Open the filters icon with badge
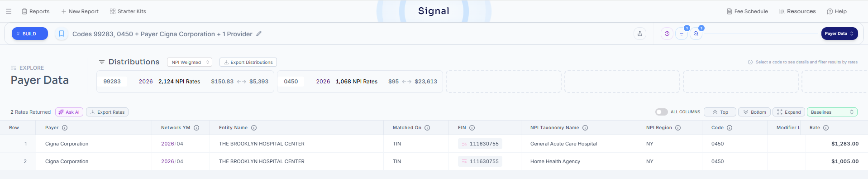 682,34
